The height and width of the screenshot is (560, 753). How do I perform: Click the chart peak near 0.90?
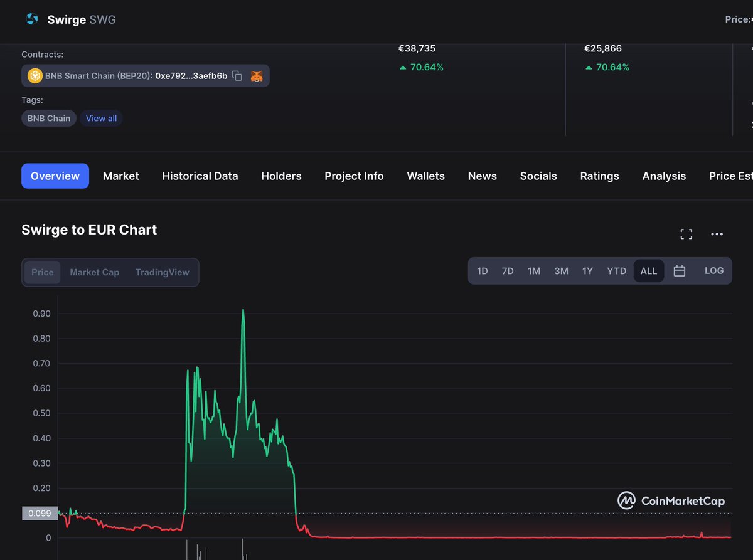click(243, 310)
